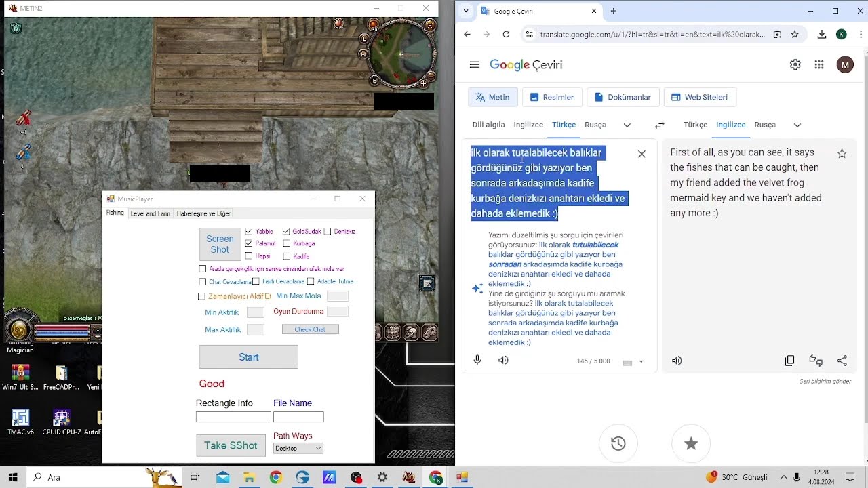The image size is (868, 488).
Task: Click the Start button in MusicPlayer
Action: (x=249, y=357)
